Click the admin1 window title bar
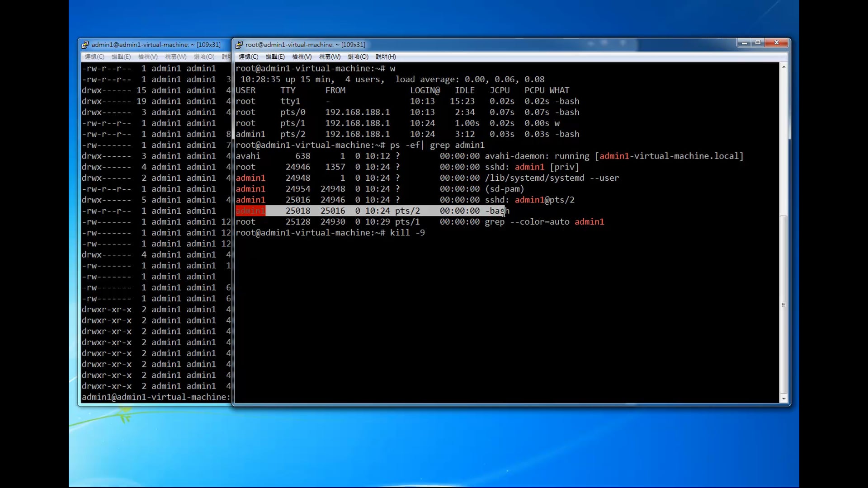 click(156, 45)
